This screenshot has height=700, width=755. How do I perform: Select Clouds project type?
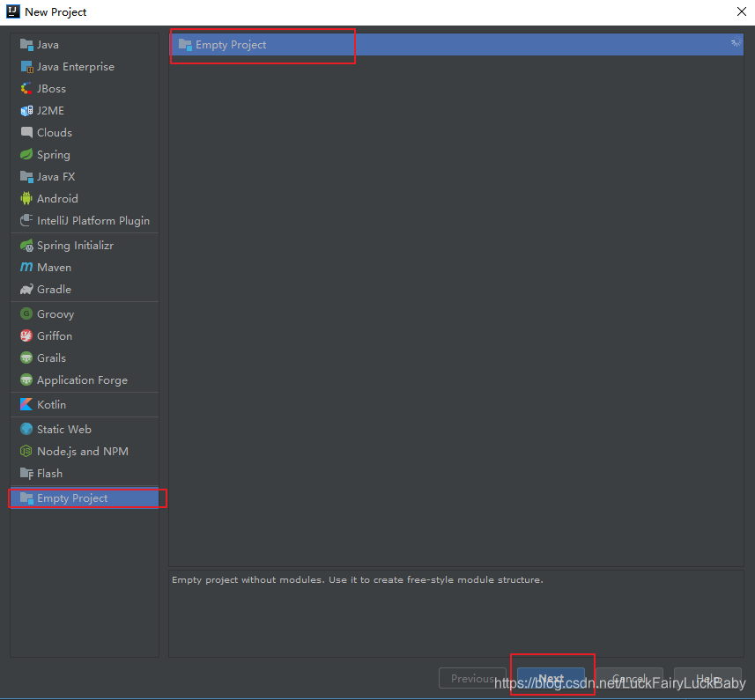tap(85, 133)
